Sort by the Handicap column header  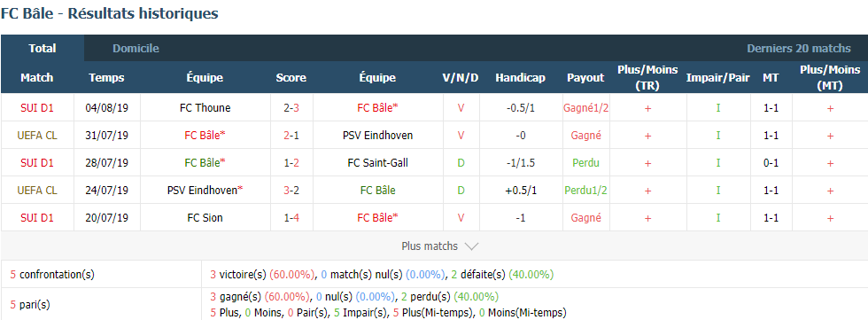[521, 77]
